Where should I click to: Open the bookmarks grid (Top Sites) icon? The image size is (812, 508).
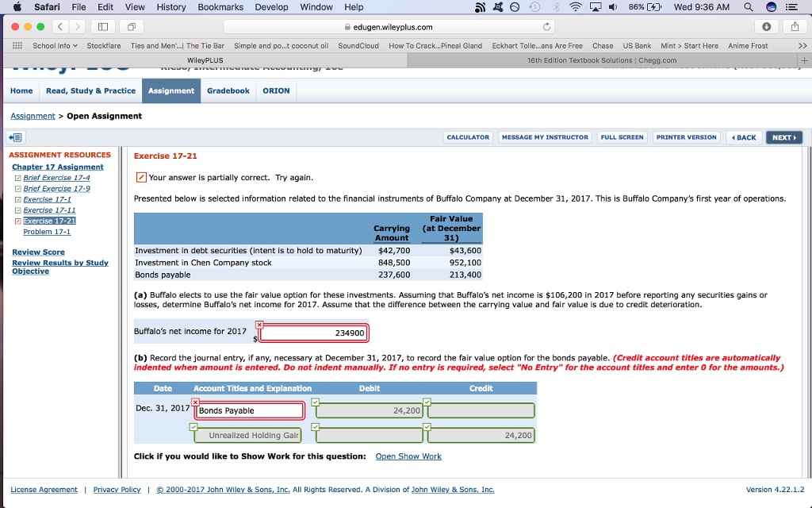pyautogui.click(x=17, y=45)
